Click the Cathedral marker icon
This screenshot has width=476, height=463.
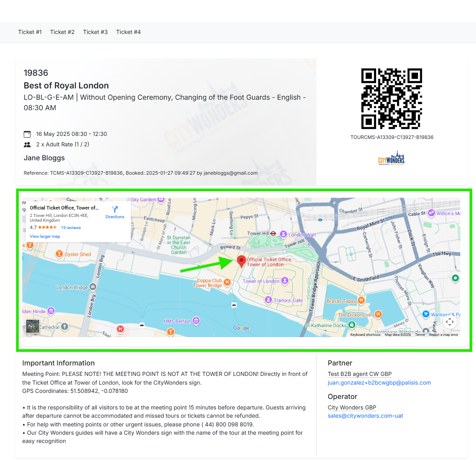65,327
